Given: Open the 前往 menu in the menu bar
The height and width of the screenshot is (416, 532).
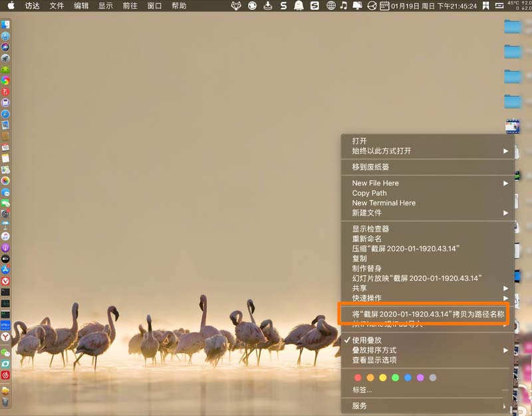Looking at the screenshot, I should point(132,6).
